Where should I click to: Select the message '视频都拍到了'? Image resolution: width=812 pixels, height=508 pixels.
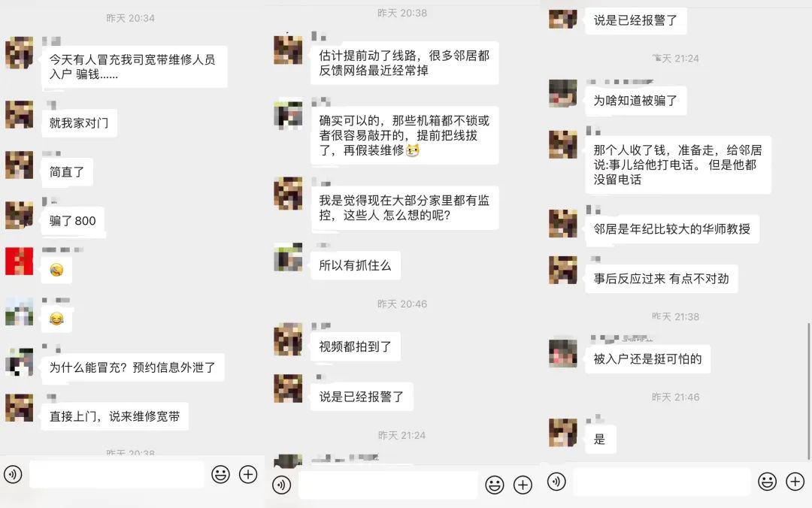pos(355,346)
